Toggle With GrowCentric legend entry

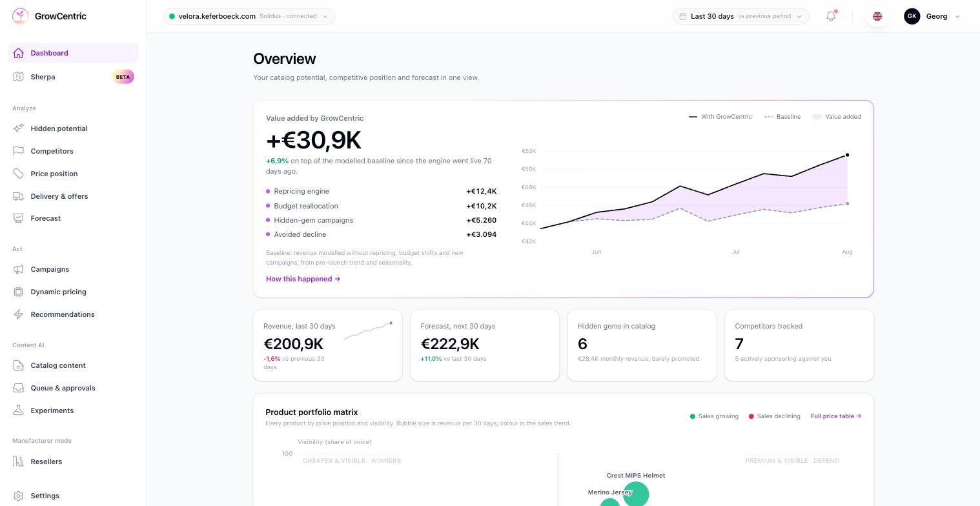[x=720, y=117]
